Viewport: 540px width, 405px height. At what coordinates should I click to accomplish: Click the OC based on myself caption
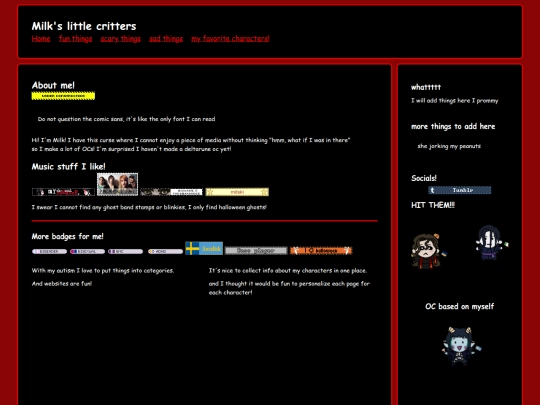[x=460, y=307]
